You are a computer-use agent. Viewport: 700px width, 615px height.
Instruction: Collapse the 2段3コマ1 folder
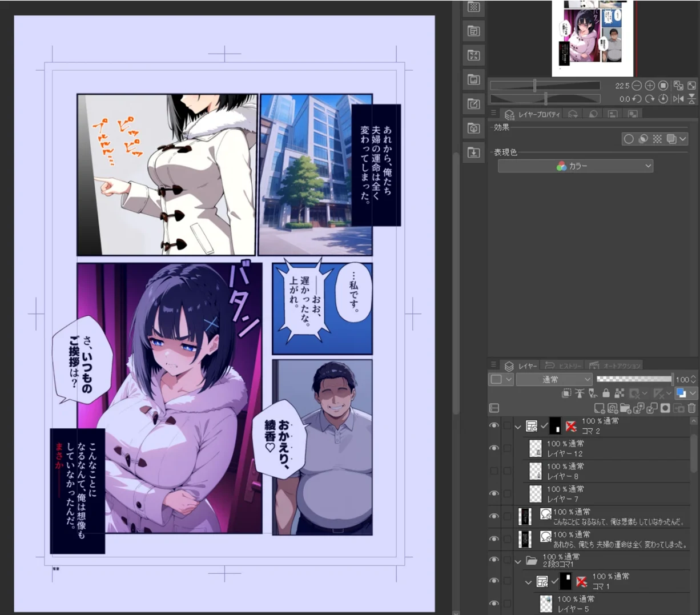[x=518, y=561]
